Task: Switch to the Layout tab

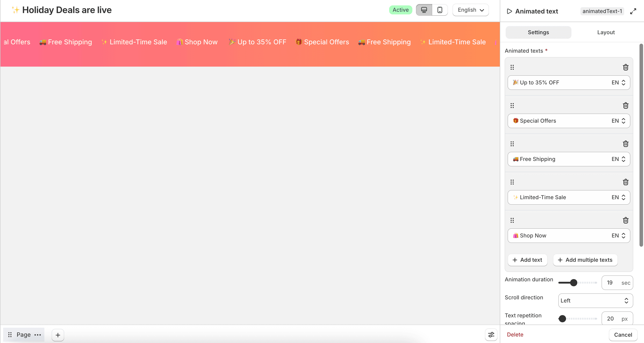Action: coord(606,32)
